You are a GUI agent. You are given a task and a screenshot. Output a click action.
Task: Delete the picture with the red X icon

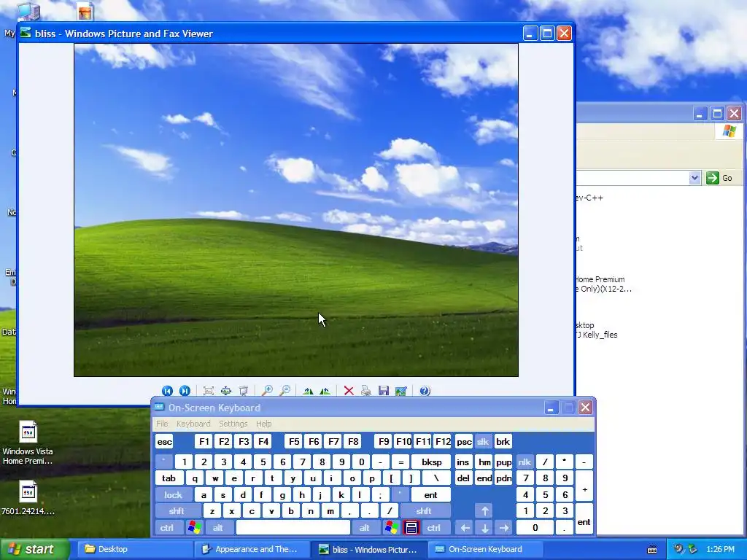(x=349, y=391)
